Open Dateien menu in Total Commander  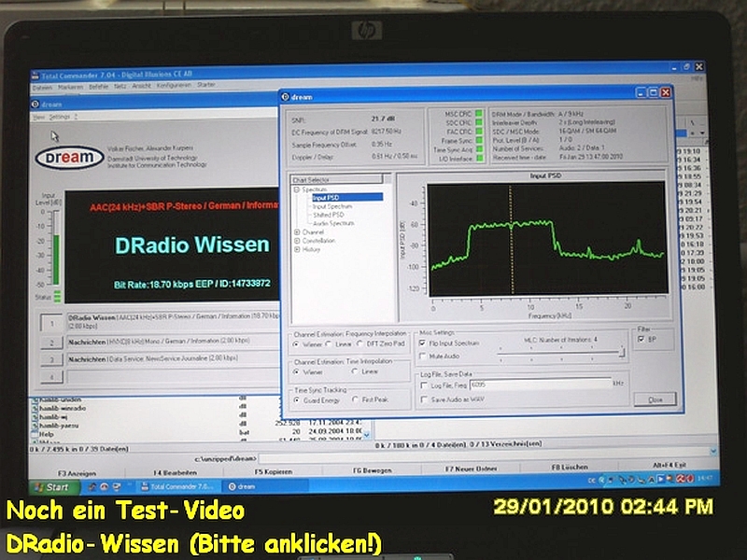coord(42,88)
